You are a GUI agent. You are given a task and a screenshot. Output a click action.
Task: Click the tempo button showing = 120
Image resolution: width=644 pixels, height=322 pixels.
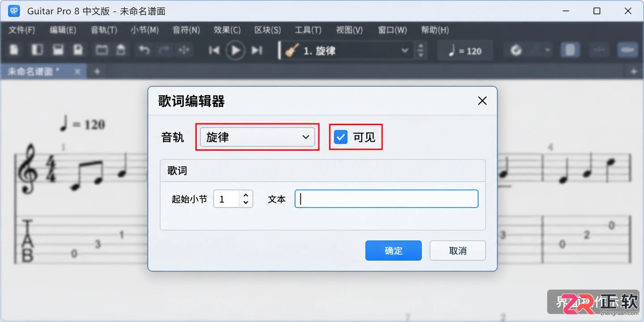(x=465, y=51)
